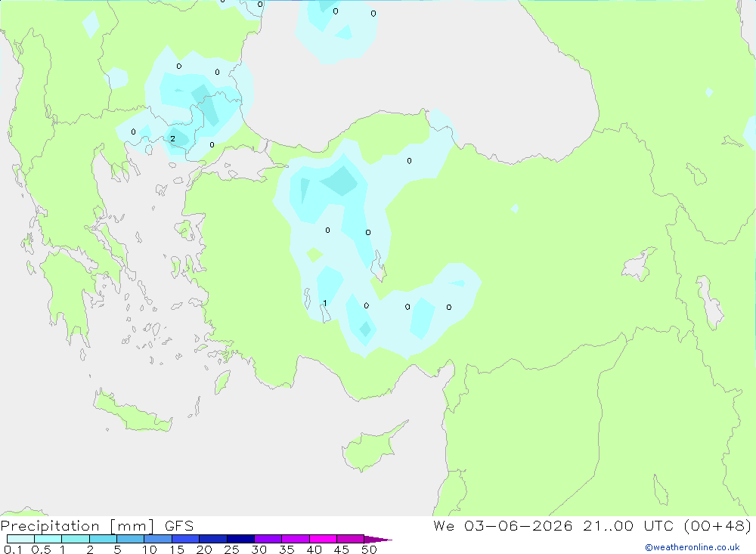Click the "We 03-06-2026" date text
Image resolution: width=756 pixels, height=554 pixels.
coord(503,525)
